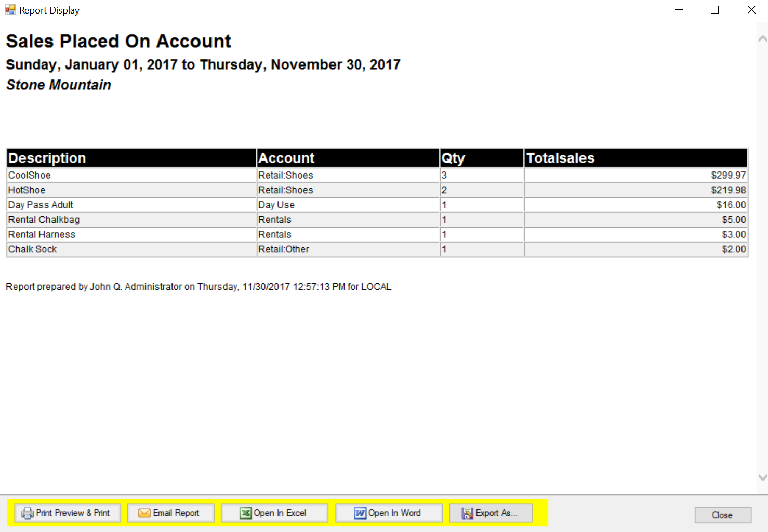Select the CoolShoe description cell
The height and width of the screenshot is (532, 768).
(131, 175)
